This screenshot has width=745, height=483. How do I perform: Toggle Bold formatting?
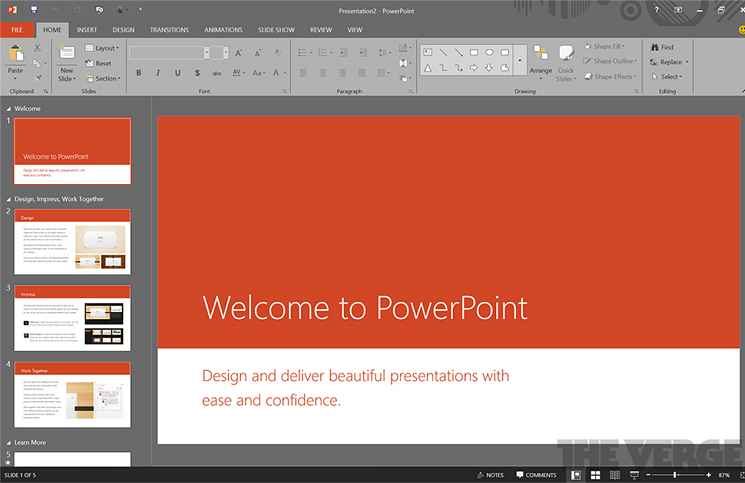[139, 73]
